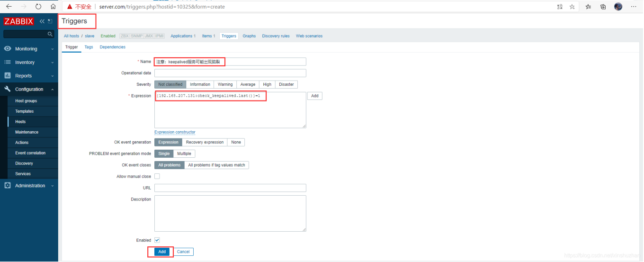Screen dimensions: 644x262
Task: Open Discovery in sidebar
Action: [24, 163]
